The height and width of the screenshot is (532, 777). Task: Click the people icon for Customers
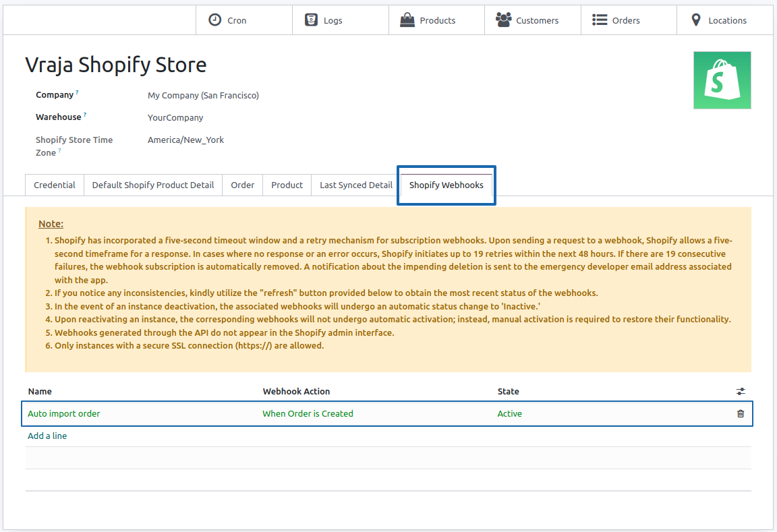pyautogui.click(x=503, y=20)
